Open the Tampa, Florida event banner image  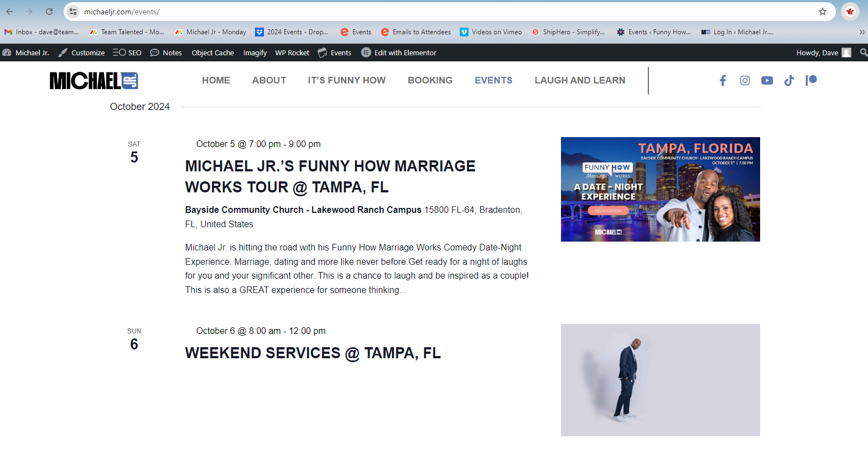click(x=661, y=189)
